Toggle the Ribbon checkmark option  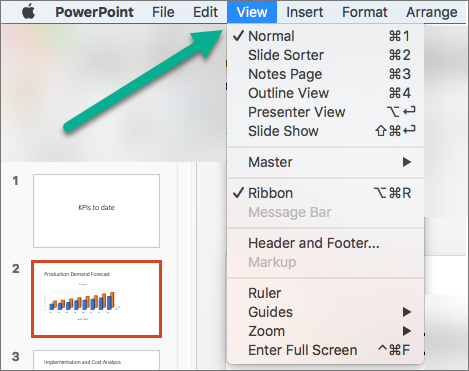coord(325,193)
